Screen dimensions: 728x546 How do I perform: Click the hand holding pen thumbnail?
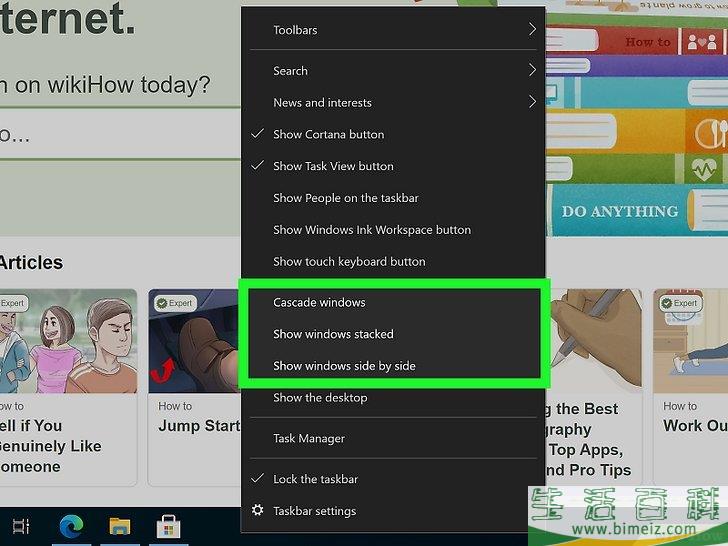596,341
